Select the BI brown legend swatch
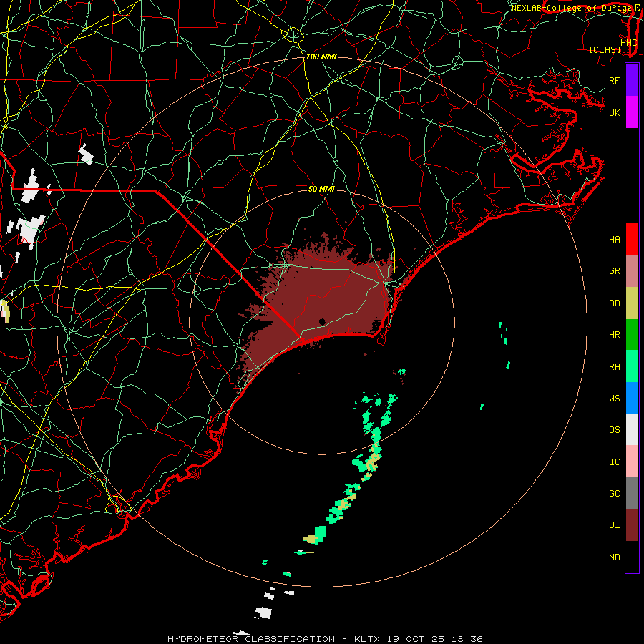Screen dimensions: 644x644 pos(632,525)
